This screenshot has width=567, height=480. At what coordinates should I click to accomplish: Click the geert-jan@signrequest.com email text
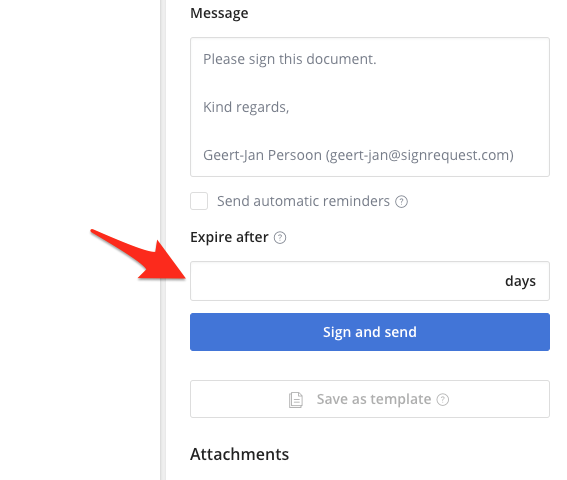(419, 155)
